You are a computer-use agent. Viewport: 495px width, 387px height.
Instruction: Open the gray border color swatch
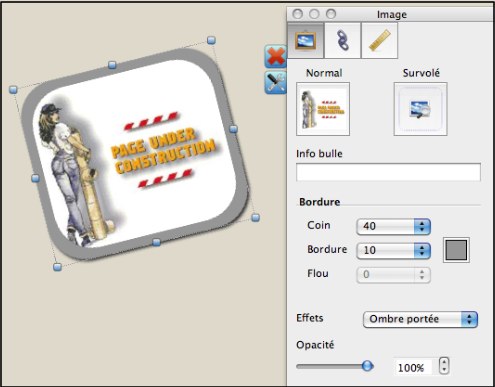[456, 250]
